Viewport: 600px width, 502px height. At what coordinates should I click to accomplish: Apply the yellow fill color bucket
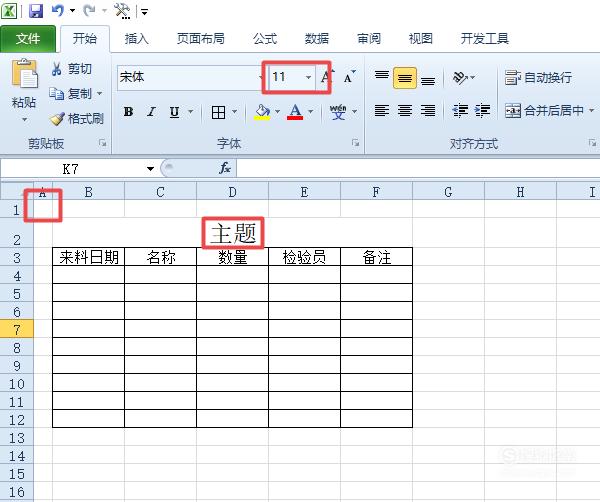(262, 112)
